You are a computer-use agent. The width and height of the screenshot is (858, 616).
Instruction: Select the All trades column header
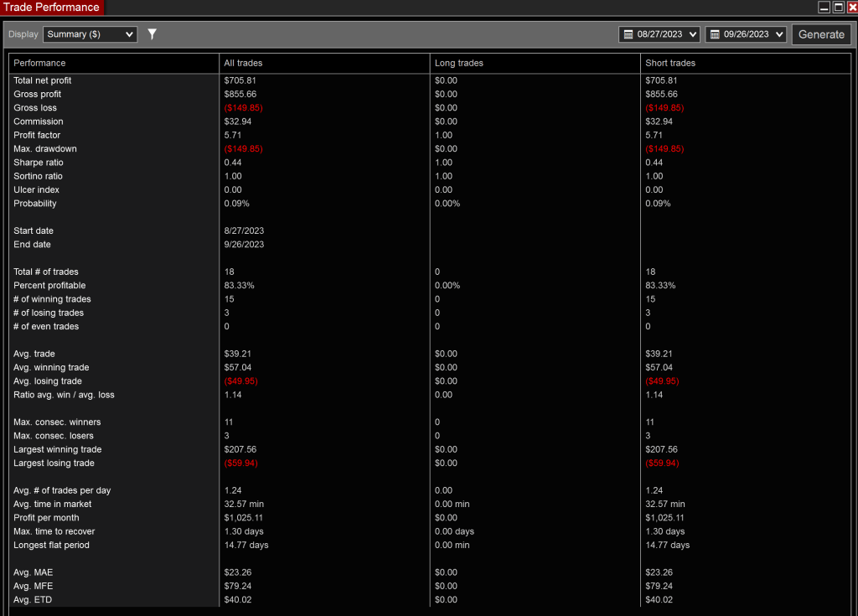(243, 63)
